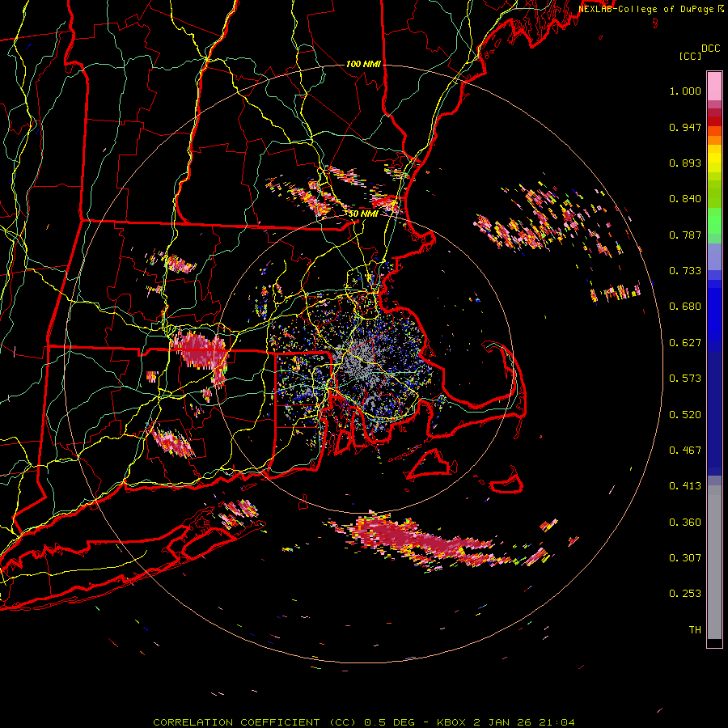Screen dimensions: 728x728
Task: Select the 0.360 scale value
Action: [685, 523]
